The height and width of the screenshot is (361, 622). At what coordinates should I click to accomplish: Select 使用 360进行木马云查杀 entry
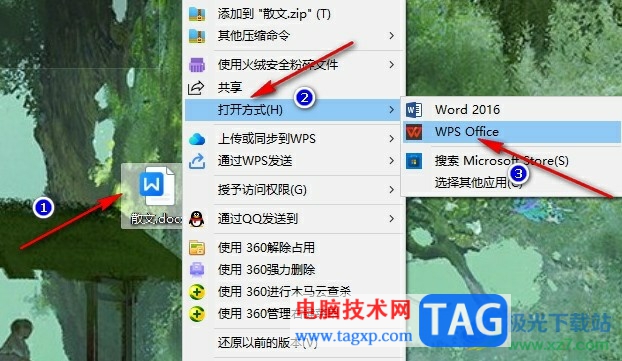click(294, 292)
